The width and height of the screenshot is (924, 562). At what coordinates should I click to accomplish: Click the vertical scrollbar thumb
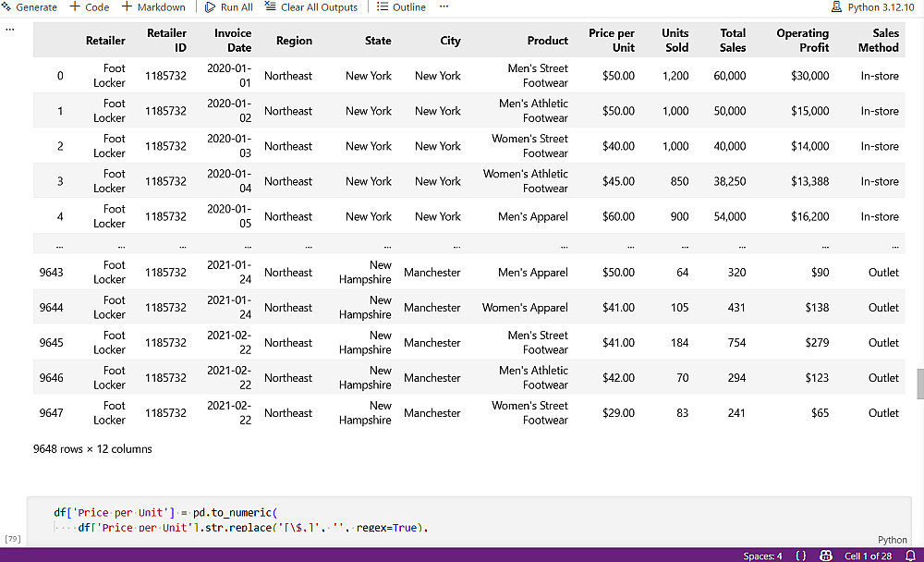[x=920, y=384]
